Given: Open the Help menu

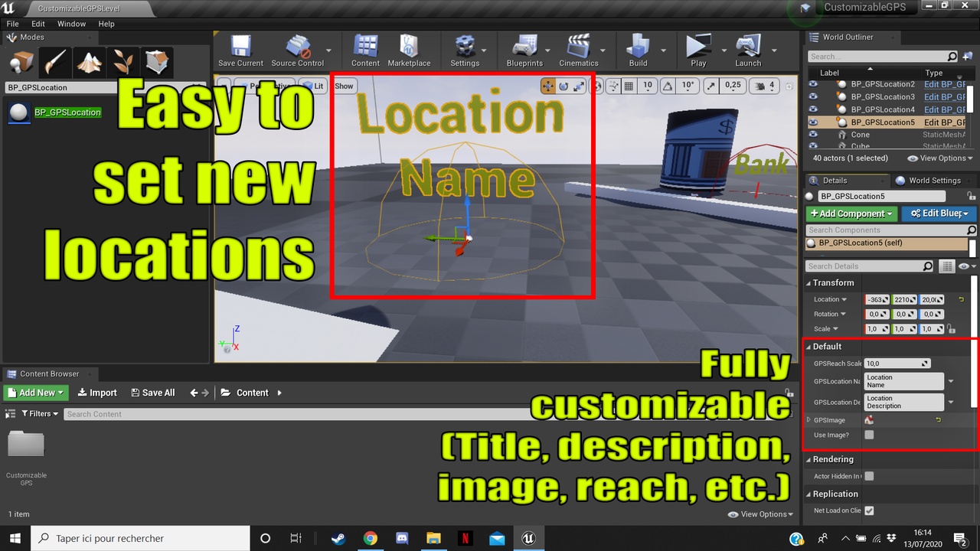Looking at the screenshot, I should pyautogui.click(x=106, y=24).
